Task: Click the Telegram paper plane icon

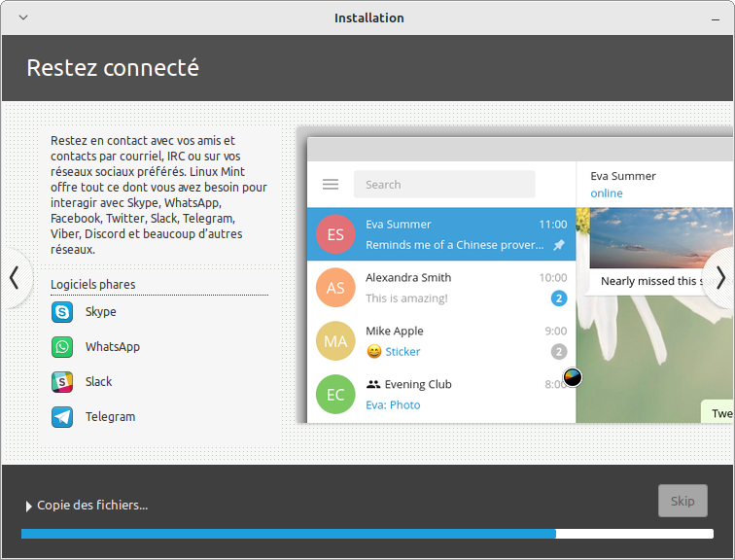Action: (62, 417)
